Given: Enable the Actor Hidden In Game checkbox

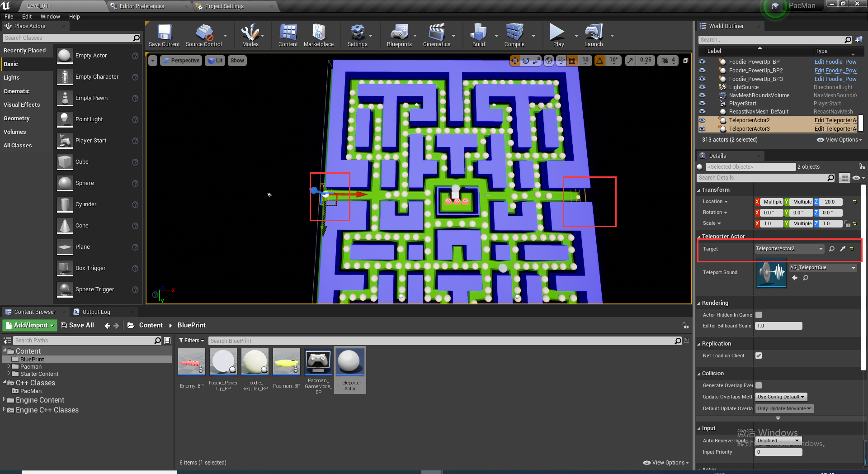Looking at the screenshot, I should coord(758,315).
